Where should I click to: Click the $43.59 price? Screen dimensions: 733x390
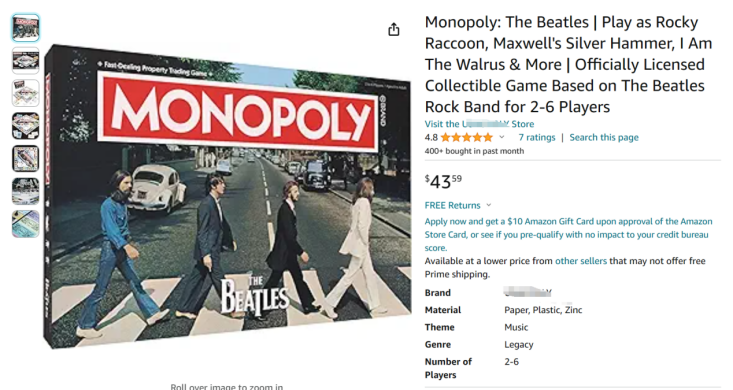tap(443, 181)
